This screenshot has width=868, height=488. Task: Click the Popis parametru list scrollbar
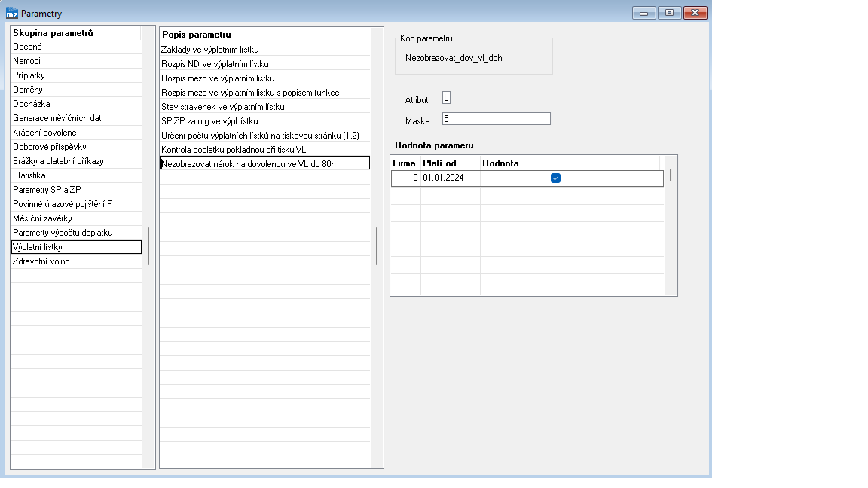pyautogui.click(x=377, y=247)
